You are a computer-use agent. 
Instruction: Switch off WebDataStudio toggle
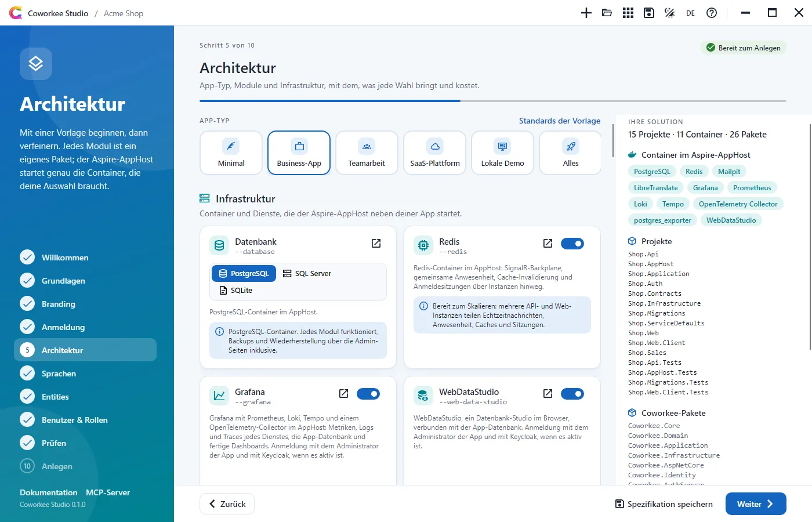572,394
